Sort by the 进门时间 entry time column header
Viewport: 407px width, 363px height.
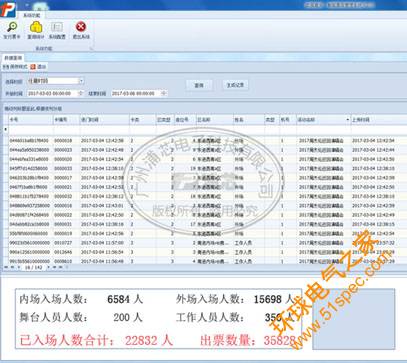click(104, 120)
